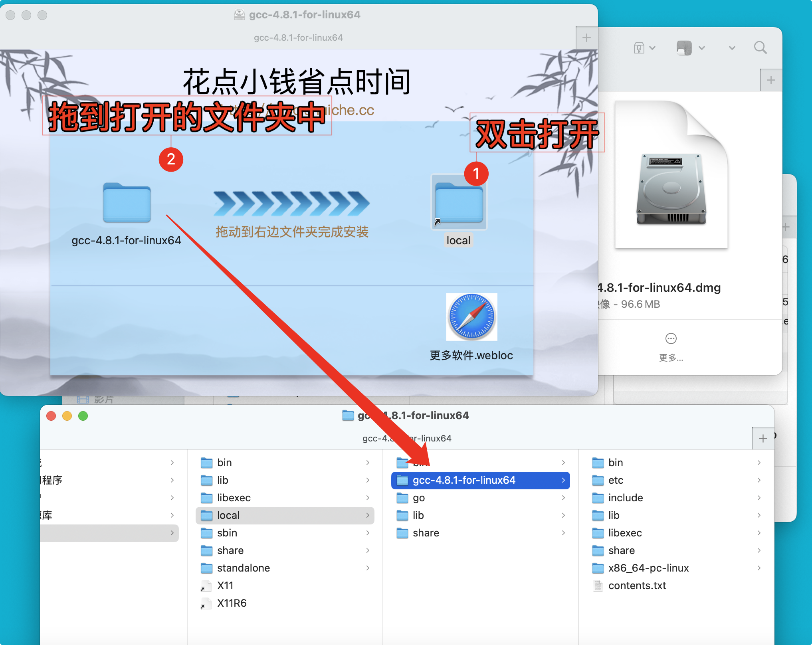Add a new tab in the bottom Finder window
Screen dimensions: 812x645
click(x=762, y=438)
